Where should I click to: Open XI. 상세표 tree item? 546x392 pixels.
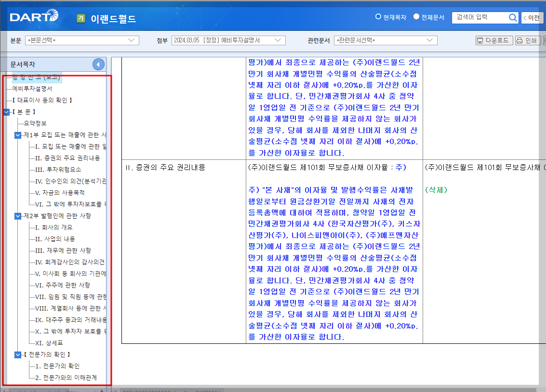pos(49,343)
